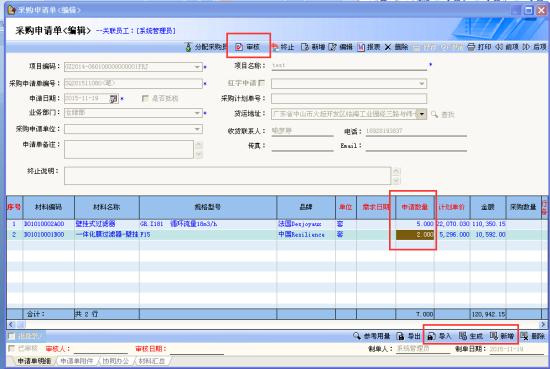550x369 pixels.
Task: Expand the 送货地址 dropdown arrow
Action: click(422, 114)
